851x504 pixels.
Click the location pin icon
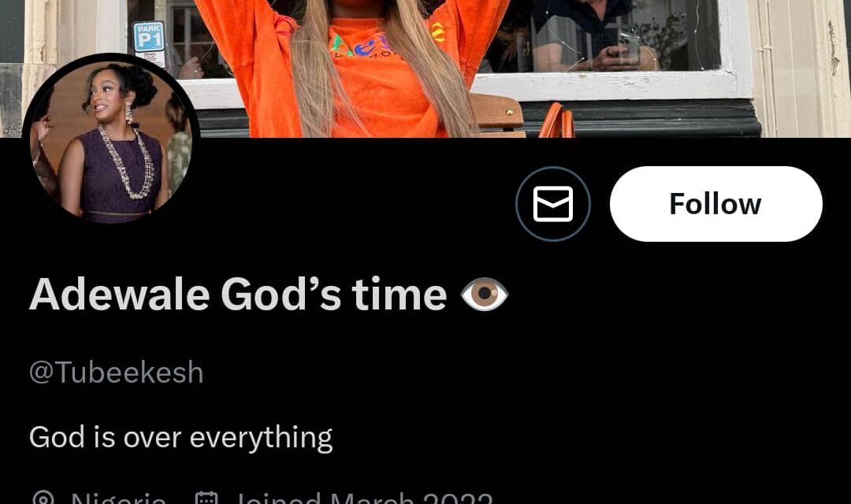43,498
